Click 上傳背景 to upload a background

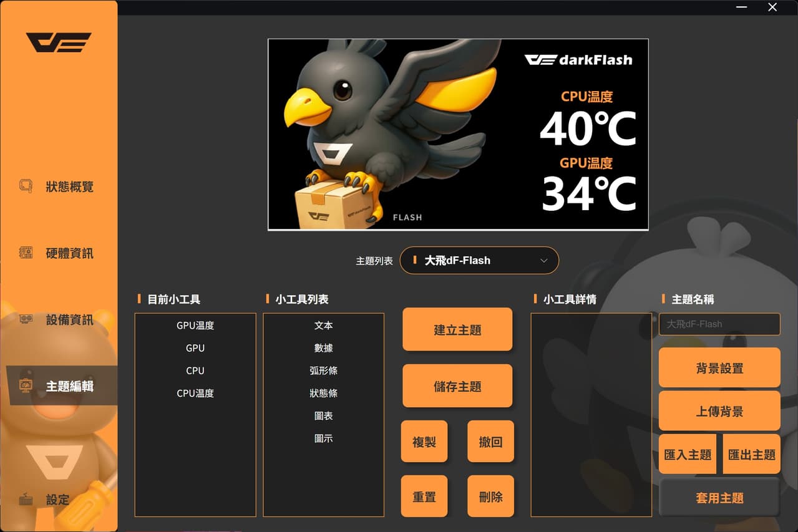719,411
